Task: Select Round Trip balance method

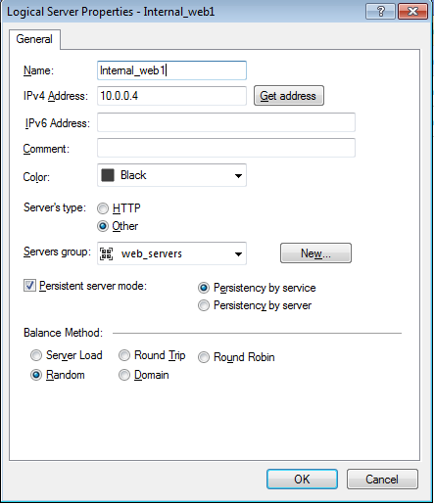Action: point(124,355)
